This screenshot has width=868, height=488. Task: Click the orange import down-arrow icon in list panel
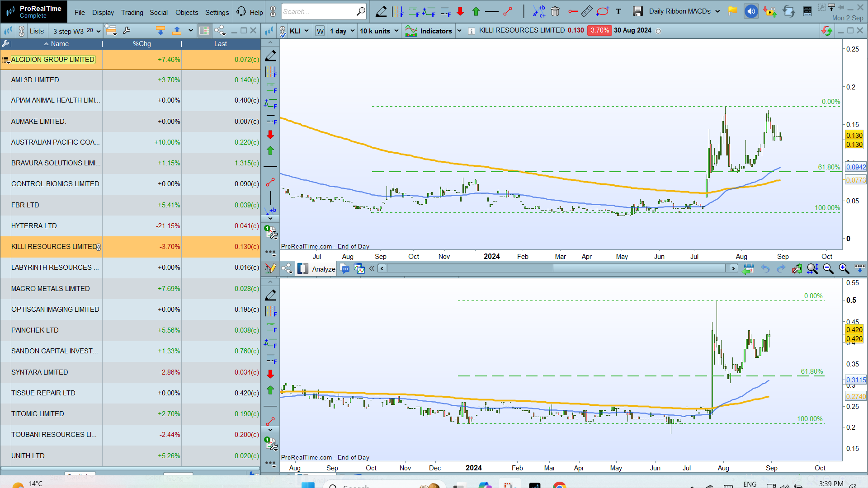tap(160, 31)
